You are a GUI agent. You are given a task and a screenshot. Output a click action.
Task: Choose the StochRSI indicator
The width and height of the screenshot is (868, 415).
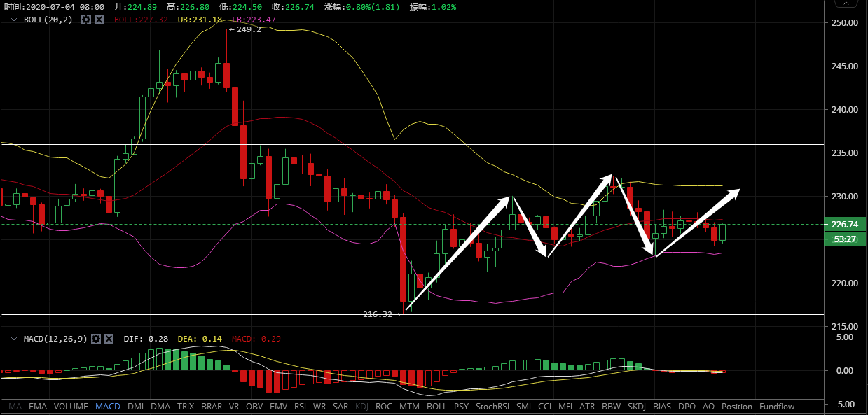point(492,406)
